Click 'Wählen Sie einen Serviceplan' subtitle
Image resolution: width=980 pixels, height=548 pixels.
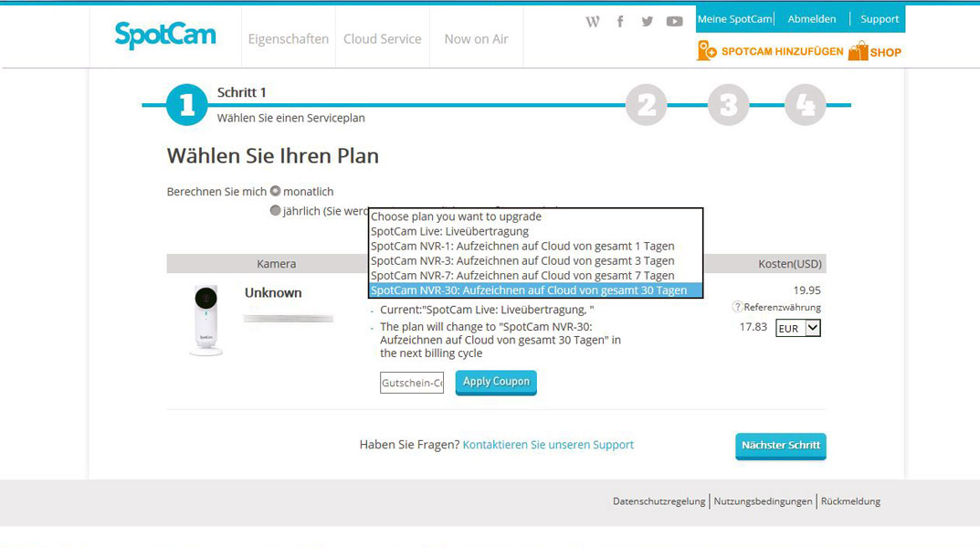290,118
